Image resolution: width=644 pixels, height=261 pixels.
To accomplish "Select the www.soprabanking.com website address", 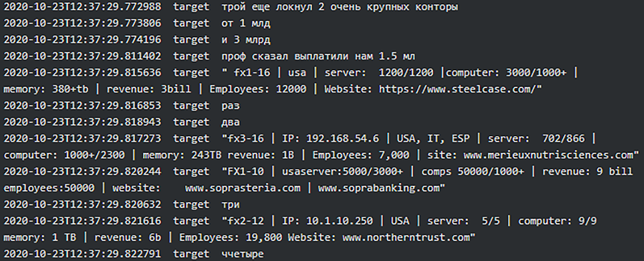I will [x=379, y=188].
